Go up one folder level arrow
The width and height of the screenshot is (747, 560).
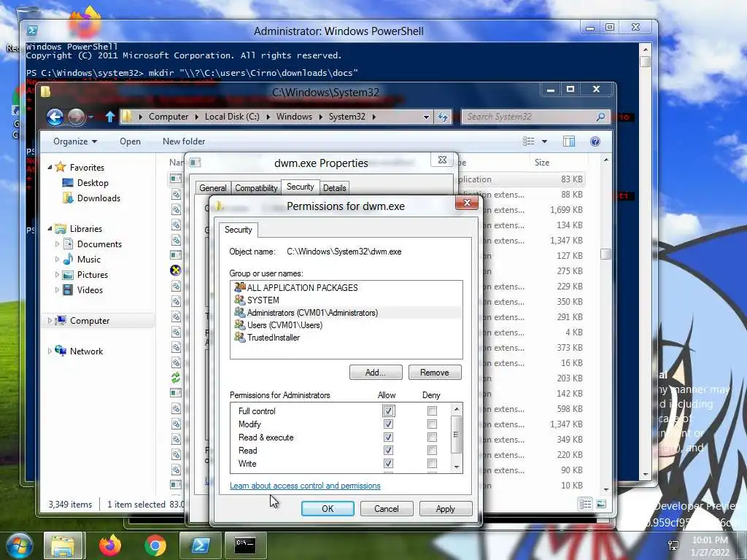110,117
